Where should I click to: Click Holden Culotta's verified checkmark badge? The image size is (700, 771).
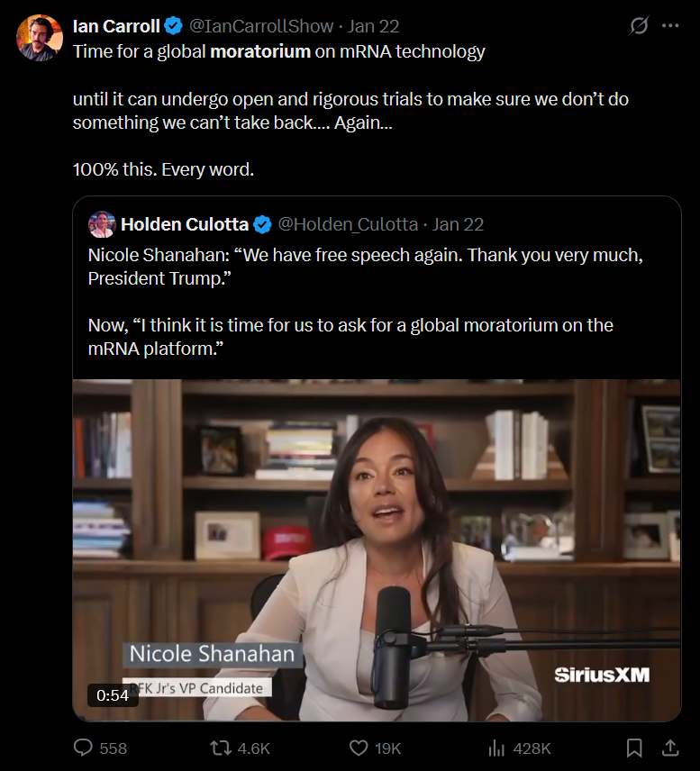tap(262, 224)
